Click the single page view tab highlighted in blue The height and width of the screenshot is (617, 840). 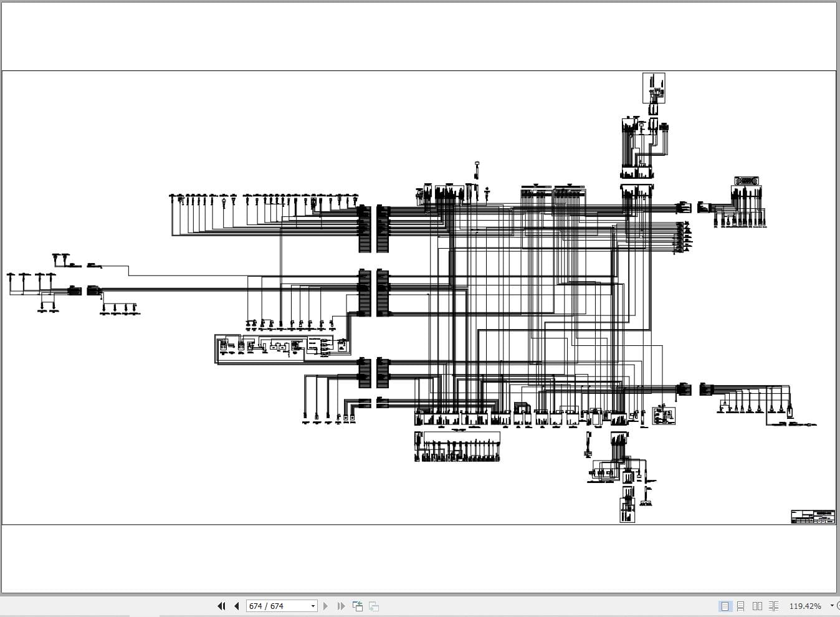(725, 606)
